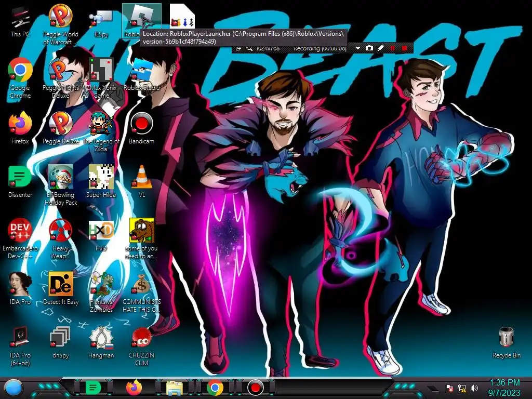This screenshot has height=399, width=532.
Task: Open HxD hex editor shortcut
Action: tap(101, 235)
